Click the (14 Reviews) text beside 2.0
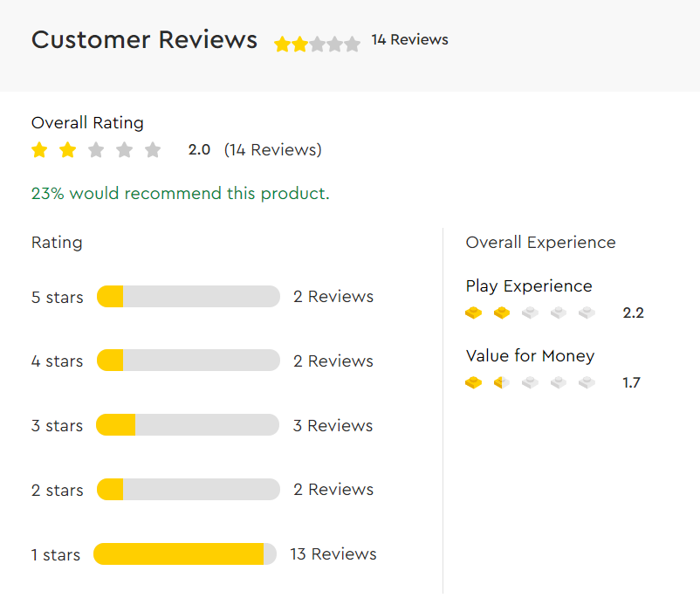This screenshot has width=700, height=598. 273,150
